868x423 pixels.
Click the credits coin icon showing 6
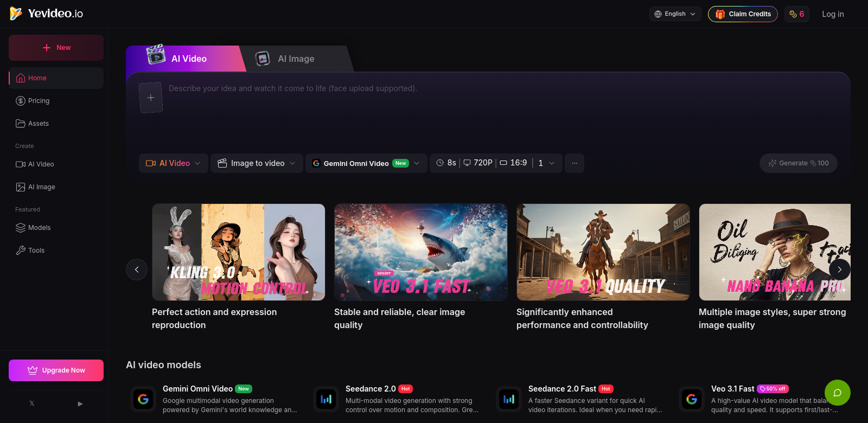(796, 14)
